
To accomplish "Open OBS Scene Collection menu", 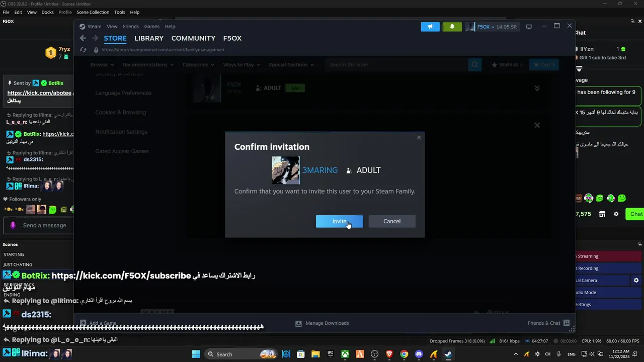I will tap(93, 12).
